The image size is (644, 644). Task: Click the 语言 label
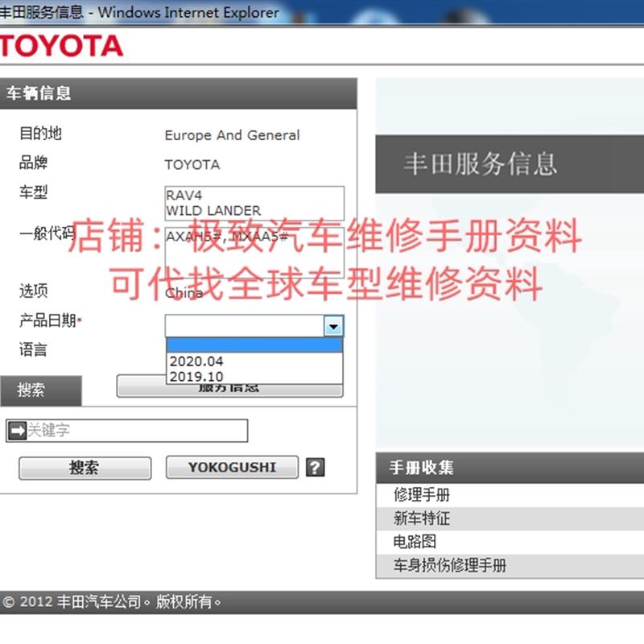click(33, 350)
